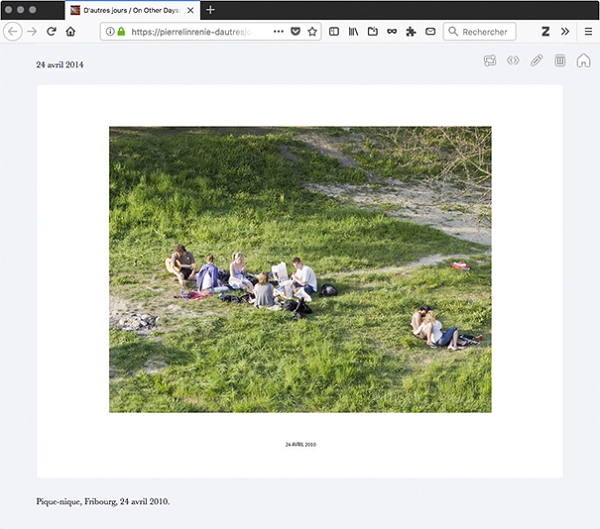Open the Firefox hamburger menu
600x529 pixels.
click(588, 32)
